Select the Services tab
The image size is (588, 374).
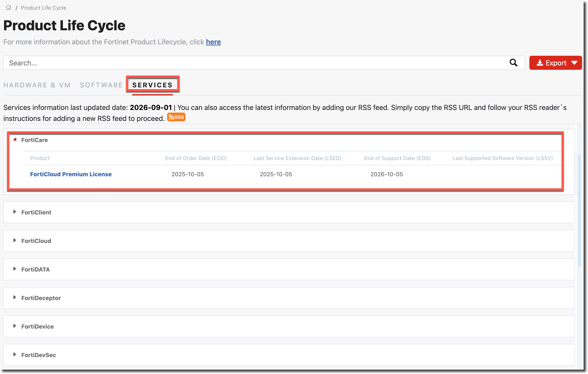point(152,85)
